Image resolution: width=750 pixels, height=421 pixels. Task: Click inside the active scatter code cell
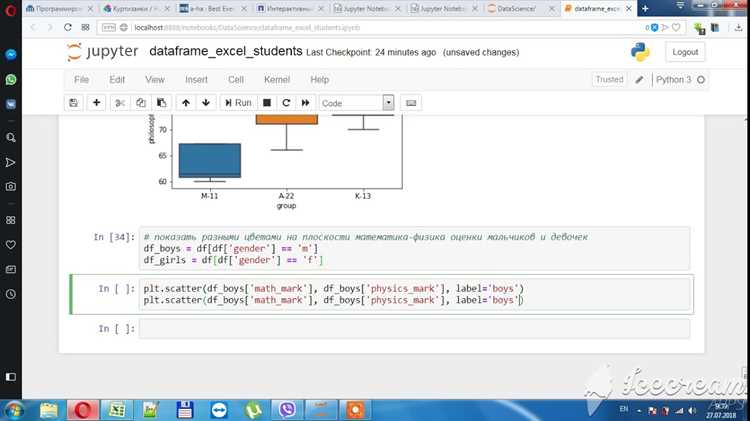[x=415, y=295]
